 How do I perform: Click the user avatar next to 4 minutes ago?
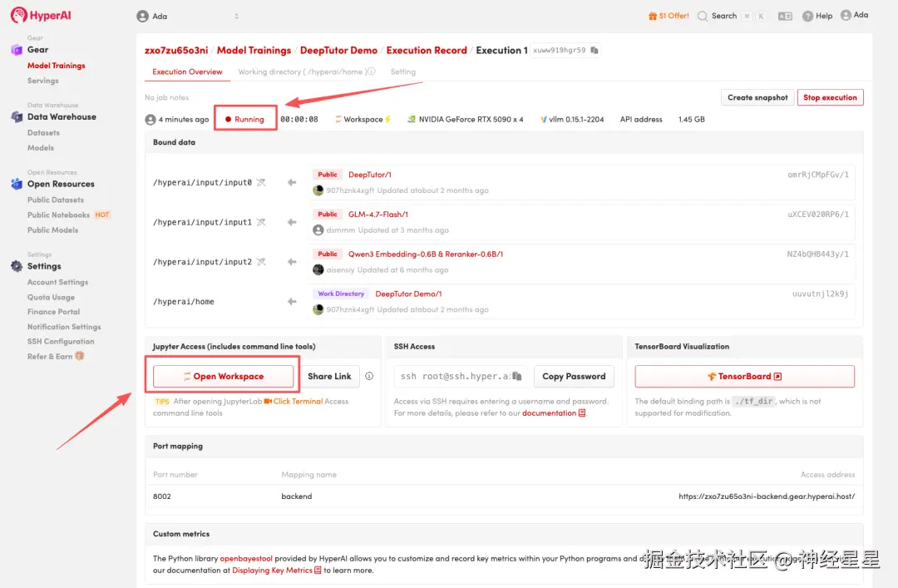(x=150, y=119)
